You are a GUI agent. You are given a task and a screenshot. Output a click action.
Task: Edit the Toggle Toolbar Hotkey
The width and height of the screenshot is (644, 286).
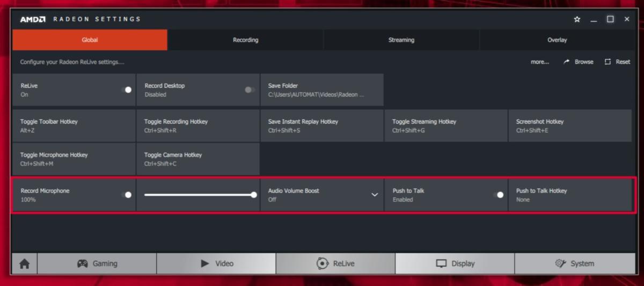click(x=74, y=126)
